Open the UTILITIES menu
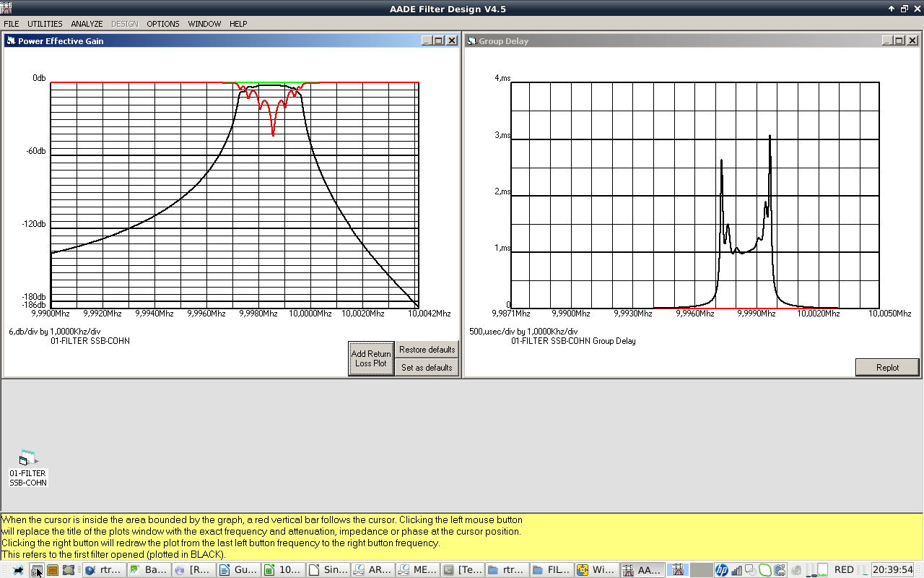 45,24
